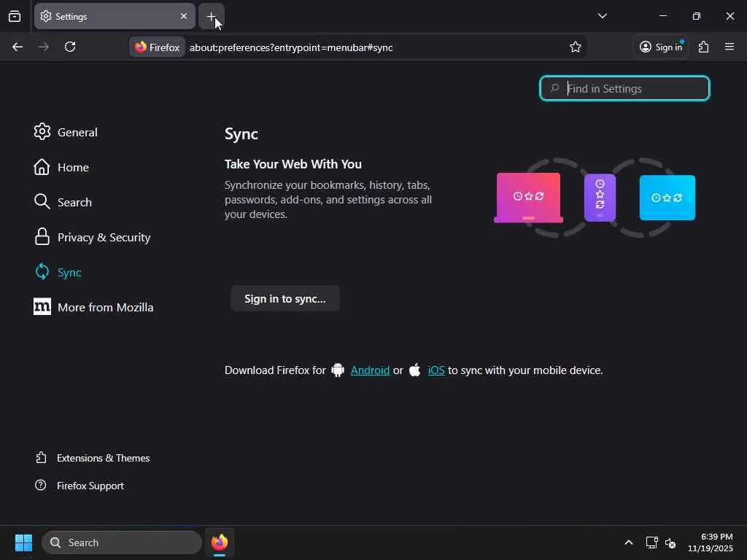Image resolution: width=747 pixels, height=560 pixels.
Task: Click the Windows taskbar Search box
Action: pos(122,542)
